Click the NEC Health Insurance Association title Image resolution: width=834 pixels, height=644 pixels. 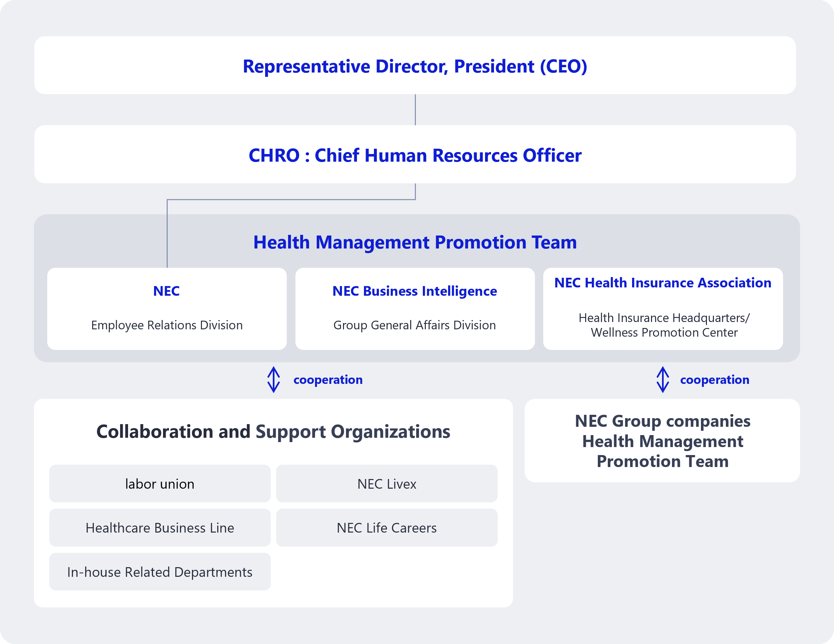coord(663,283)
